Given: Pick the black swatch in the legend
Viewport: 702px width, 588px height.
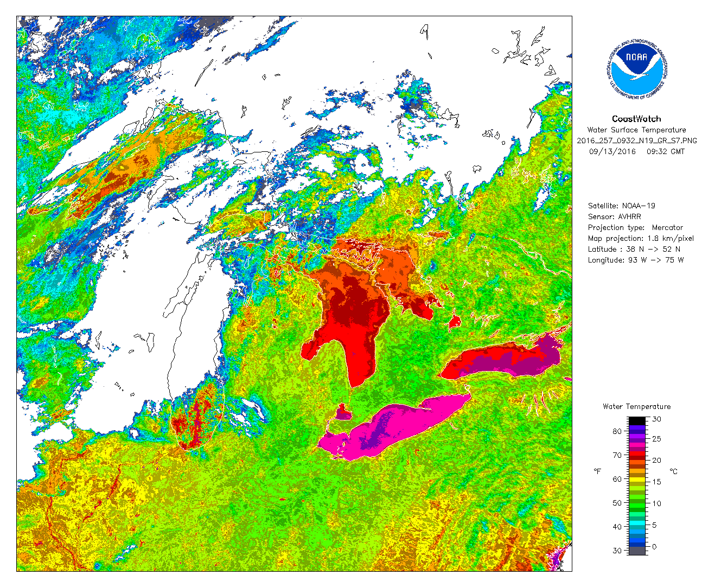Looking at the screenshot, I should click(637, 421).
